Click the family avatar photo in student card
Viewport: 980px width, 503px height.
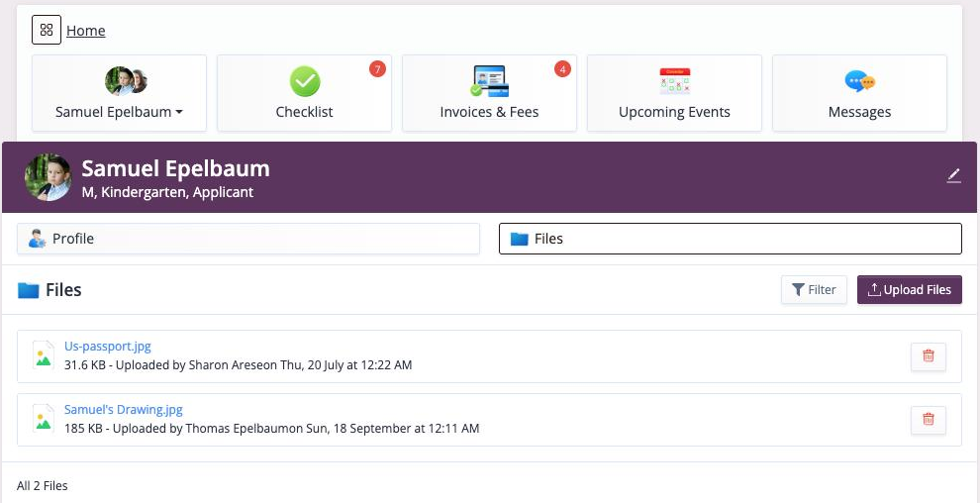coord(126,81)
